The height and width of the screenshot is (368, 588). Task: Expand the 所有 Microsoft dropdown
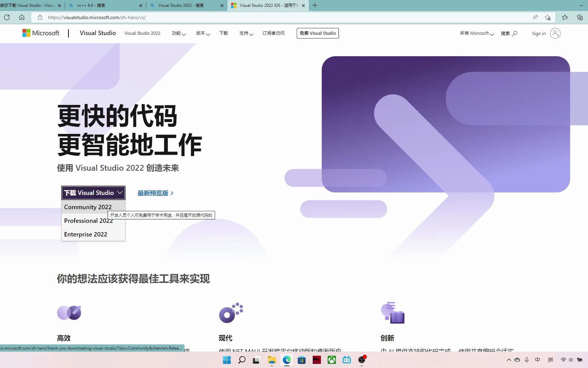(x=477, y=33)
